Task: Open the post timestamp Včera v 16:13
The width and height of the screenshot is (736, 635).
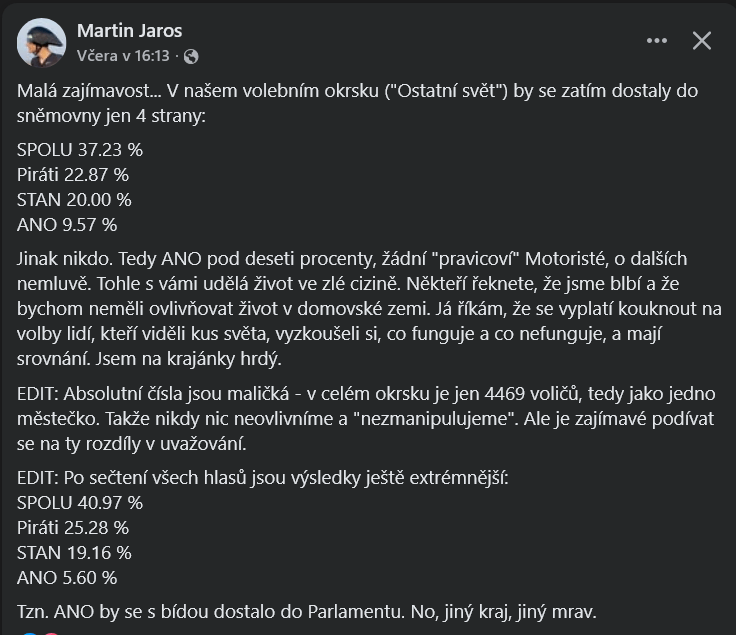Action: pos(123,56)
